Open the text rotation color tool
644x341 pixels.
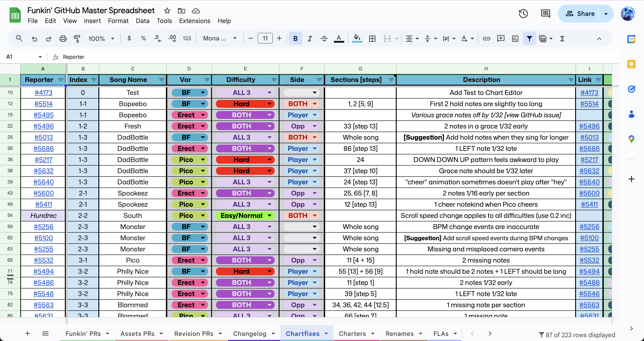(467, 38)
